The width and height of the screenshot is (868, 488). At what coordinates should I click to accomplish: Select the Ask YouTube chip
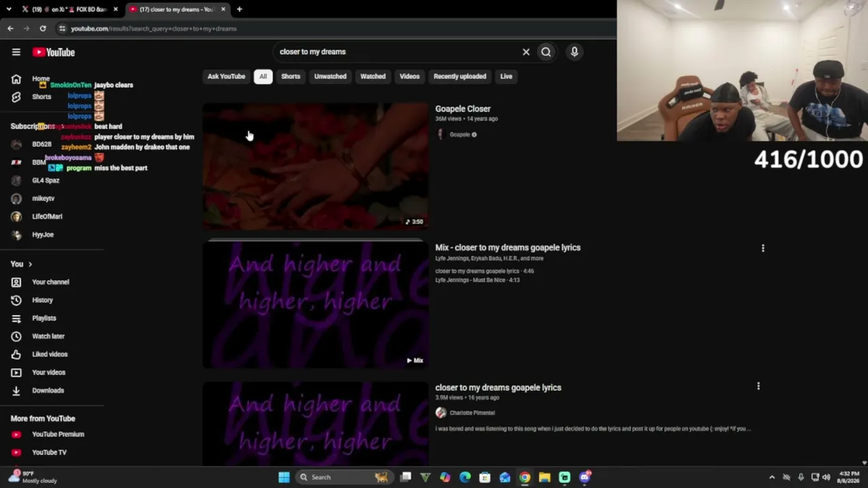tap(226, 77)
